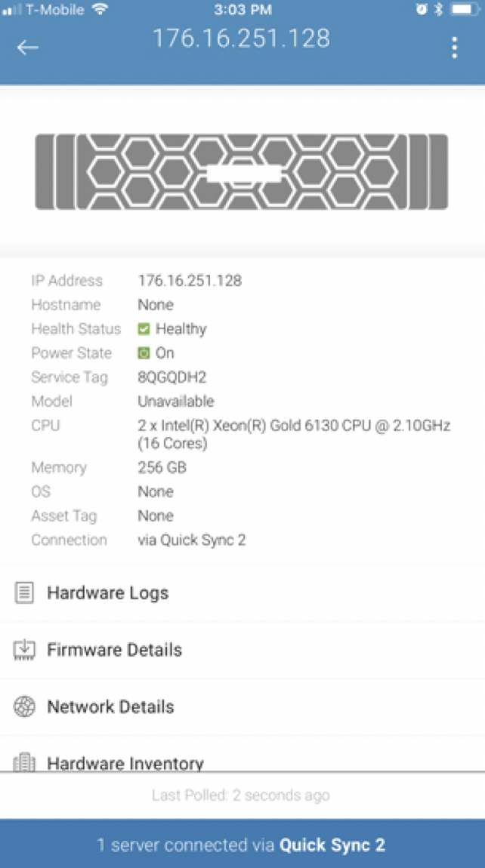Image resolution: width=485 pixels, height=868 pixels.
Task: Open the Hardware Logs menu entry
Action: (x=242, y=593)
